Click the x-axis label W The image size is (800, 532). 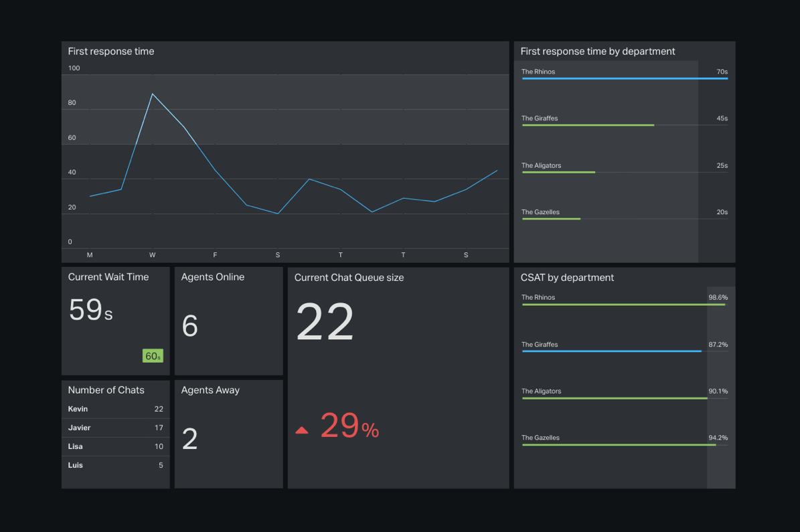152,254
